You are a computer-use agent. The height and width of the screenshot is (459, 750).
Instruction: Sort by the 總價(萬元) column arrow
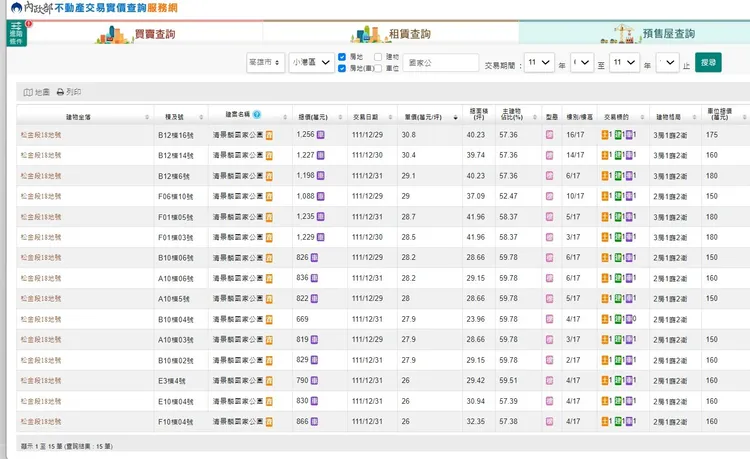(x=340, y=117)
